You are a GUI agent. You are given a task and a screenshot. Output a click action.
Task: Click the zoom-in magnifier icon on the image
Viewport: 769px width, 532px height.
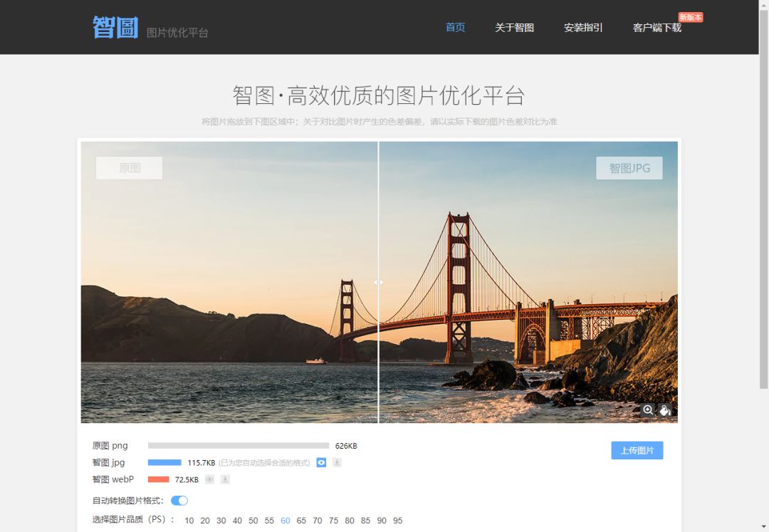[x=648, y=410]
